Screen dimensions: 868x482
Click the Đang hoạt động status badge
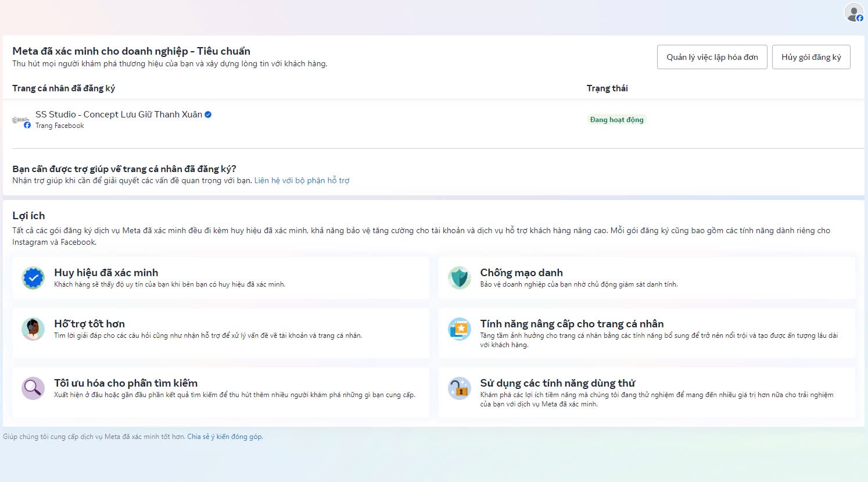[x=616, y=120]
